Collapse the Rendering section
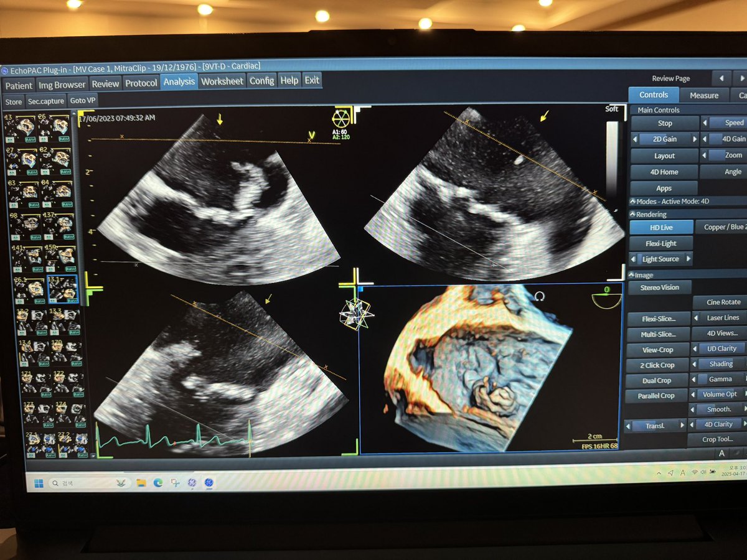The width and height of the screenshot is (747, 560). [632, 215]
